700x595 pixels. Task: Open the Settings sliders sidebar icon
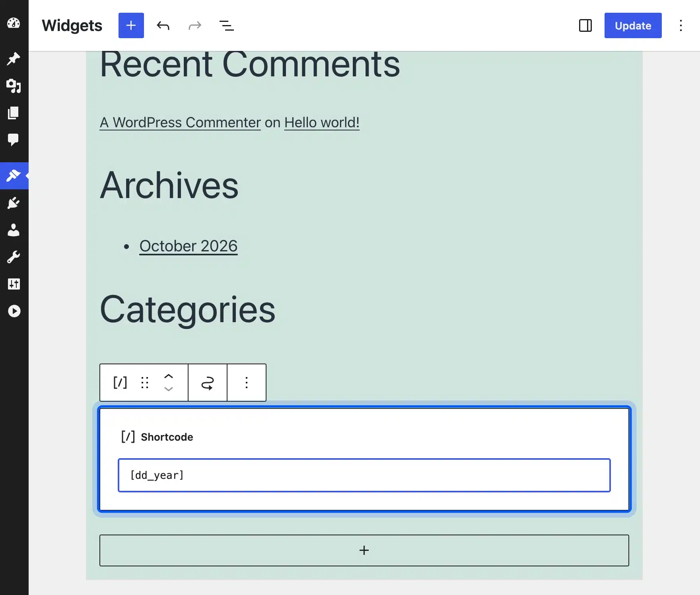[x=14, y=284]
